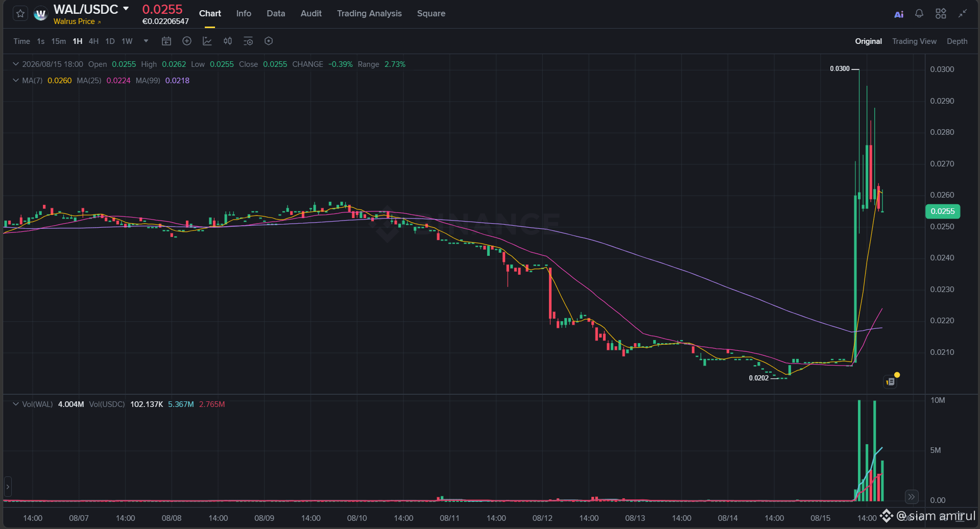Open the Trading Analysis tab
Viewport: 980px width, 529px height.
369,14
